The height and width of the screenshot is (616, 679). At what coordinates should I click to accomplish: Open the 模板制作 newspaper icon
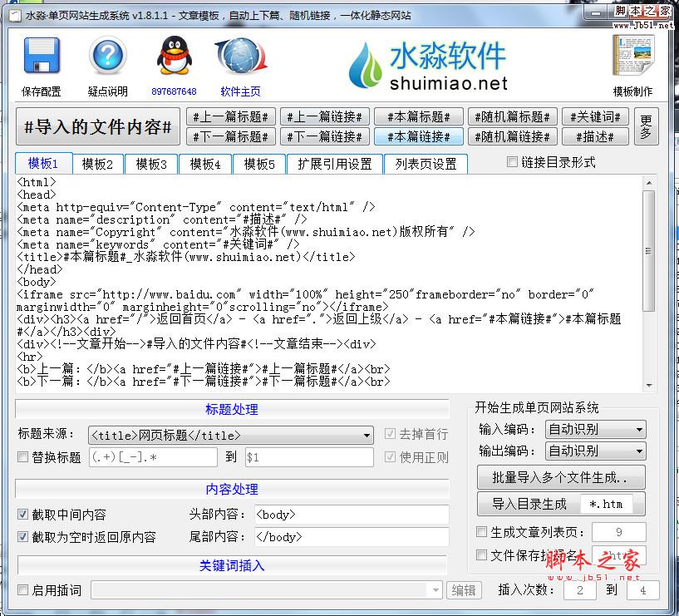pyautogui.click(x=633, y=56)
